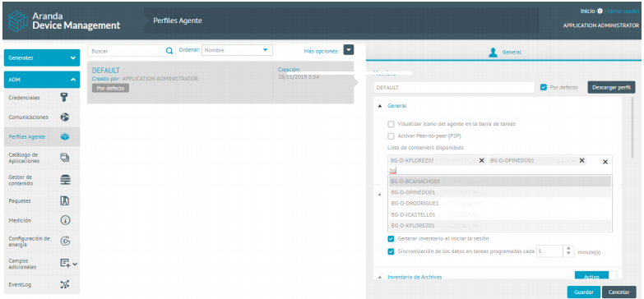The width and height of the screenshot is (644, 299).
Task: Click the search magnifier icon
Action: point(169,51)
